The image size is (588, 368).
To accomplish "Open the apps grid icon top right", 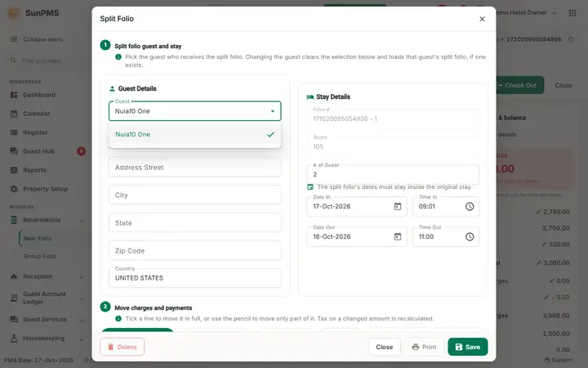I will [572, 13].
